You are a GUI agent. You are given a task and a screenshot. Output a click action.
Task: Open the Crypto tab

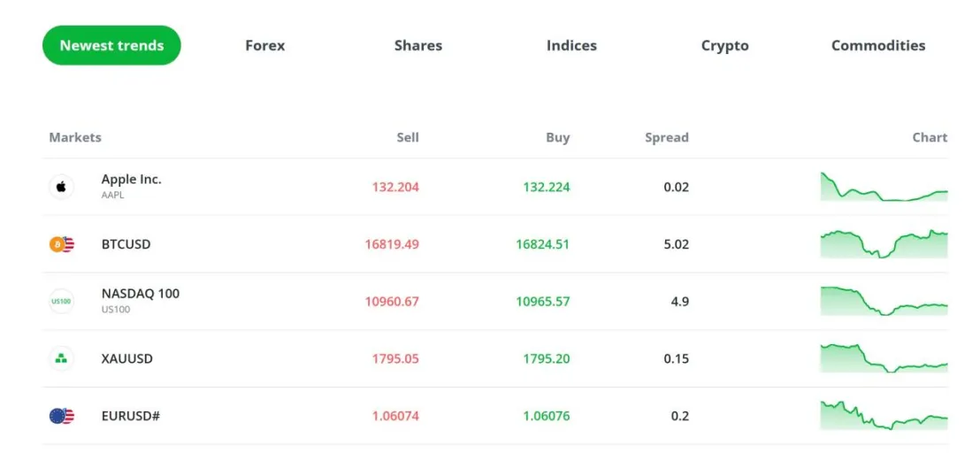(724, 46)
